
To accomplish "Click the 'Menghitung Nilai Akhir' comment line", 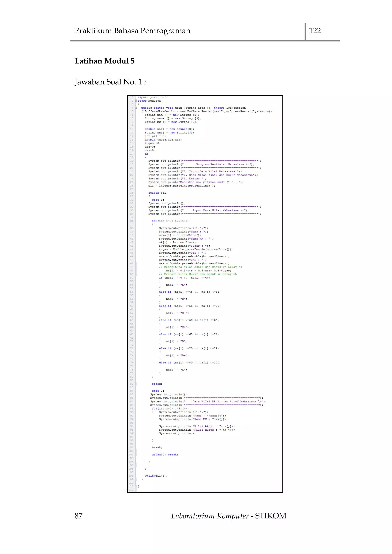I will click(200, 267).
